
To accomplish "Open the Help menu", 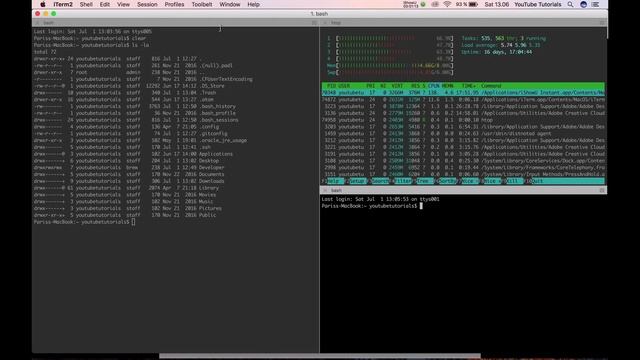I will [253, 4].
